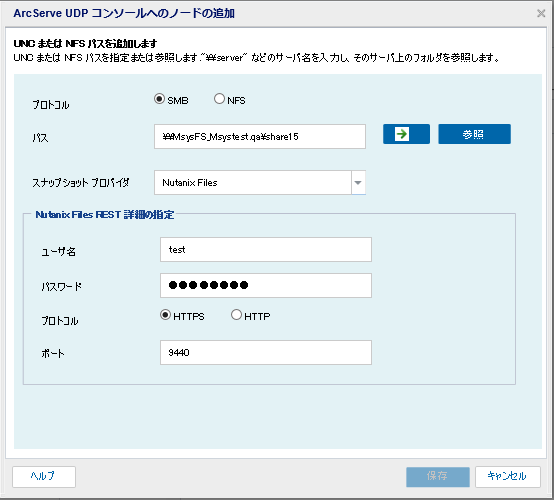Choose HTTPS for REST protocol
The height and width of the screenshot is (500, 554).
[x=165, y=314]
